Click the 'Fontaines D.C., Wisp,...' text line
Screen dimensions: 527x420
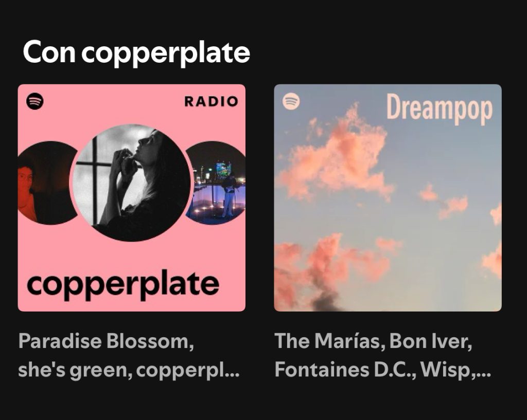(383, 370)
